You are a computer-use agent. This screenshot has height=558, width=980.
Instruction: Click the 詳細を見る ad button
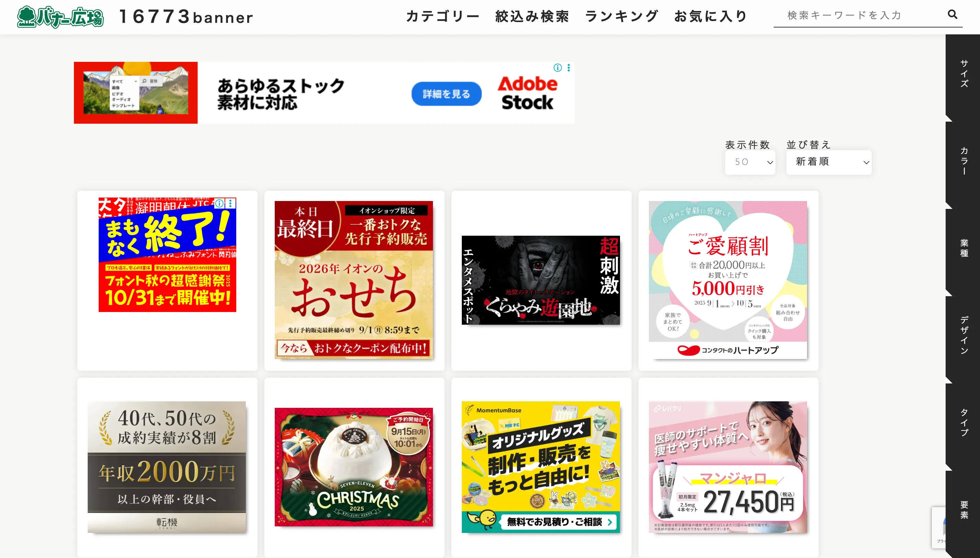[x=446, y=94]
